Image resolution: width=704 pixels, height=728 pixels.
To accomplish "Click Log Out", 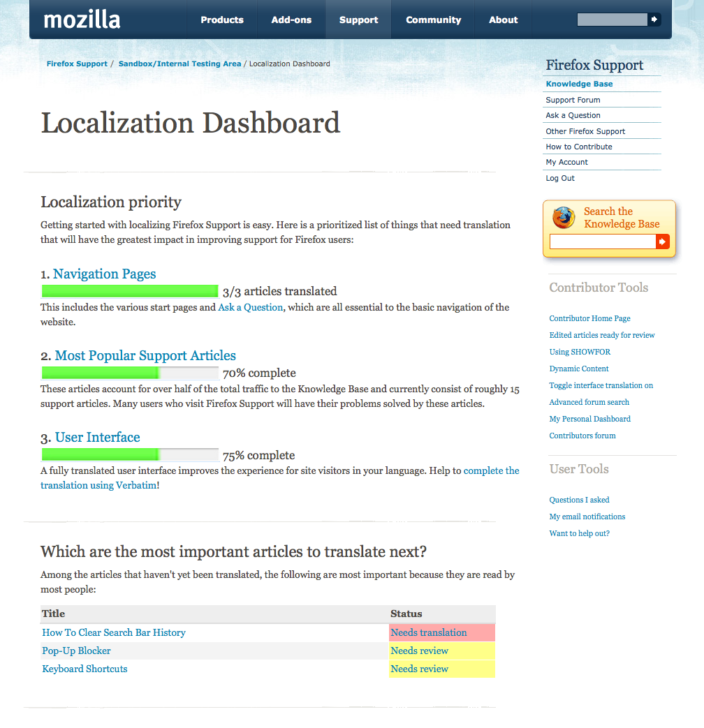I will point(560,178).
